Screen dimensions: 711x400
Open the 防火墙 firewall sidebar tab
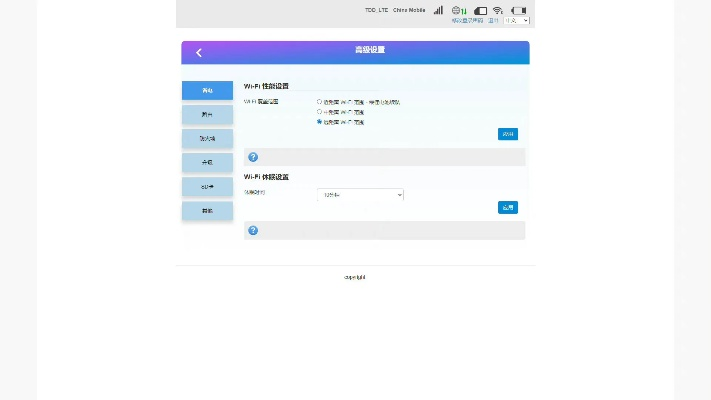(x=207, y=138)
